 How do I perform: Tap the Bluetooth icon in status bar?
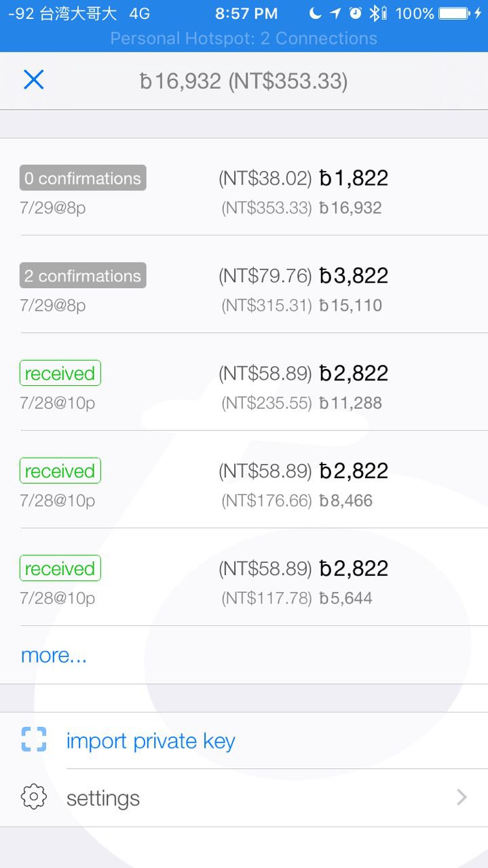tap(374, 13)
